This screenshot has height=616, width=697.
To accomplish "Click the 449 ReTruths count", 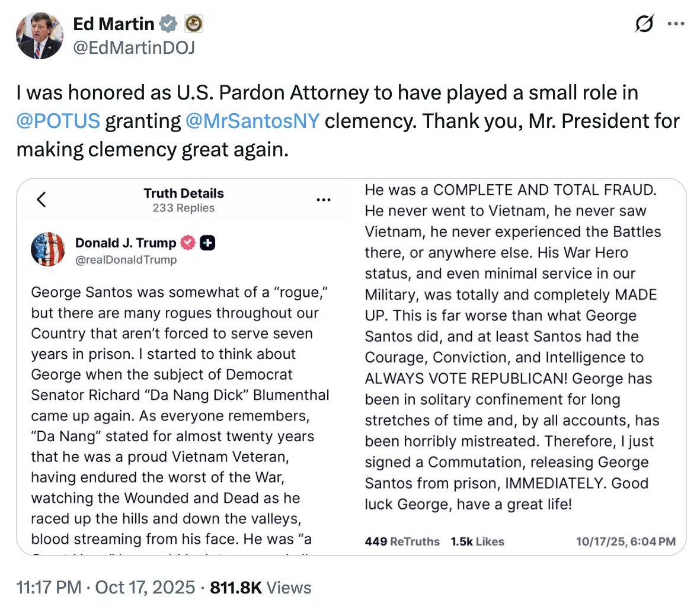I will 402,541.
